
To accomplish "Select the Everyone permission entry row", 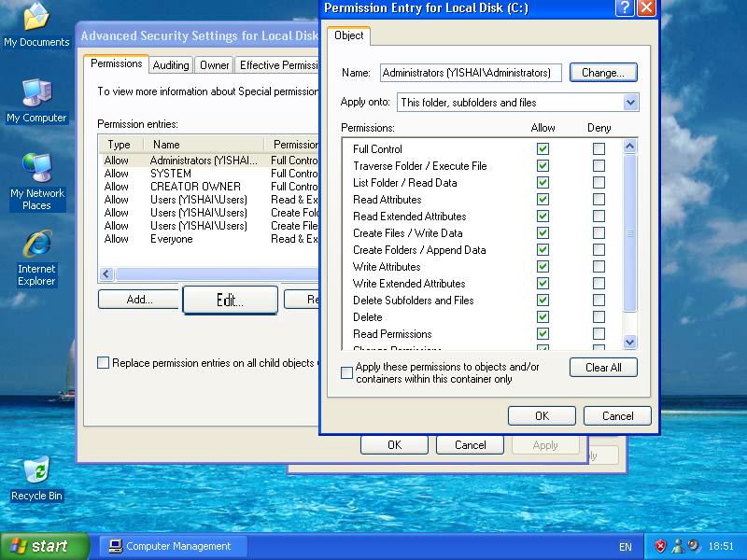I will tap(171, 239).
